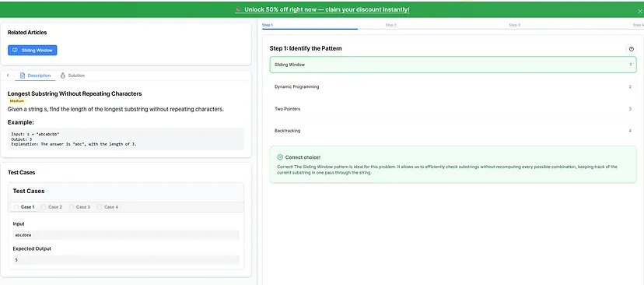Close the green discount banner
This screenshot has width=644, height=285.
tap(639, 12)
